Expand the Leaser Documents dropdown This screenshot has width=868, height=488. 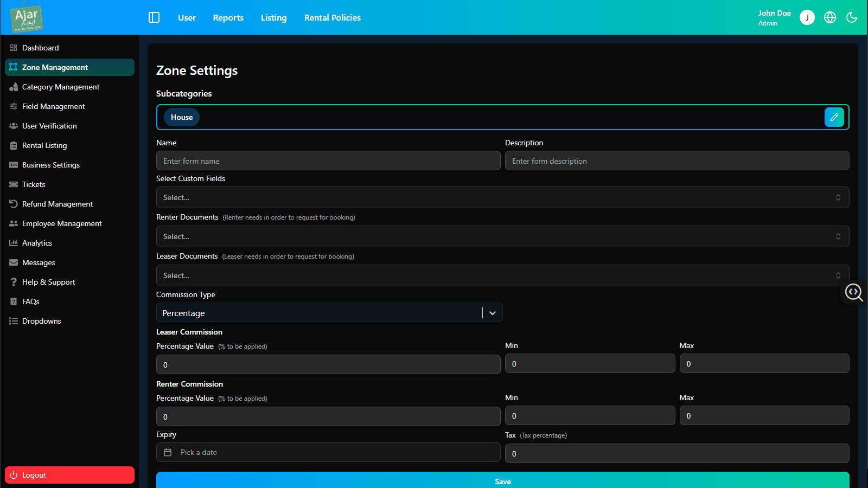pyautogui.click(x=502, y=275)
